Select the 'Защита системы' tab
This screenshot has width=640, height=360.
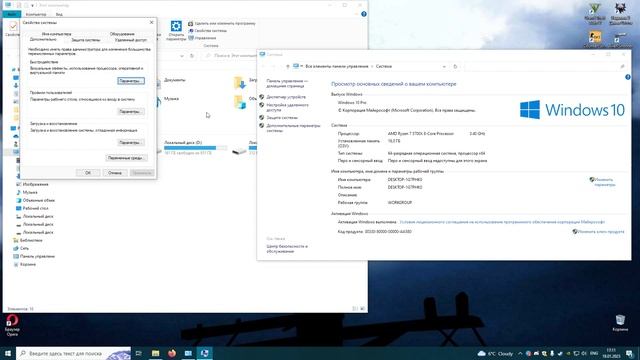[x=86, y=40]
